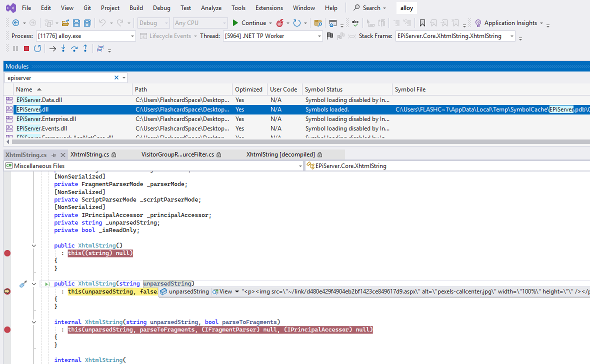Click the Open File folder icon

(x=65, y=23)
